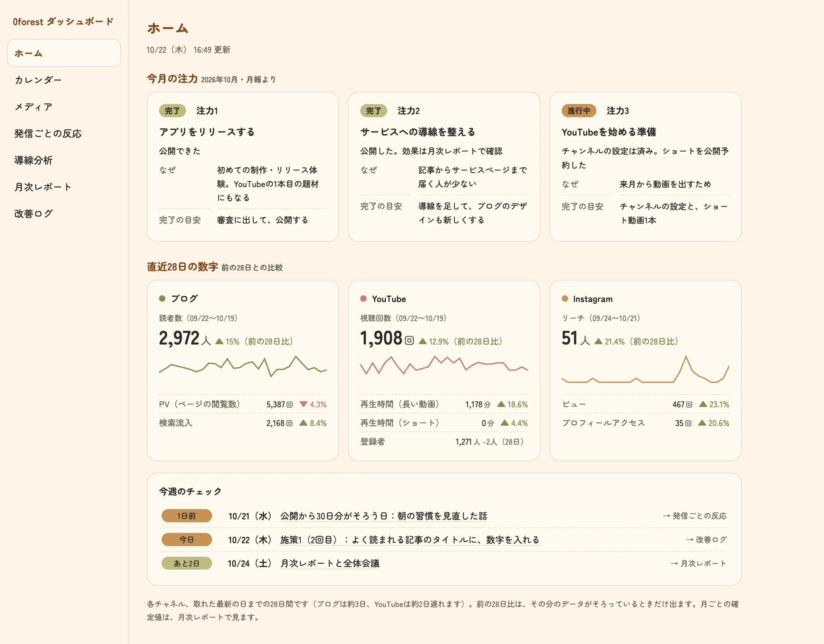Click the 直近28日の数字 section heading
Image resolution: width=824 pixels, height=644 pixels.
click(x=182, y=267)
